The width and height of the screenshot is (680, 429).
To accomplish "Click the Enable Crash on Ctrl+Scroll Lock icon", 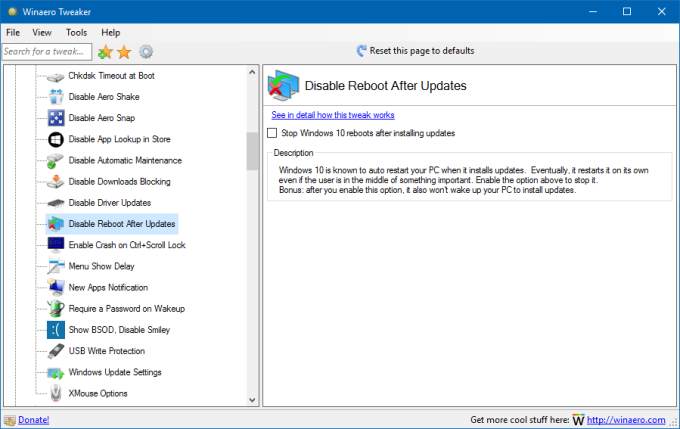I will pos(56,245).
